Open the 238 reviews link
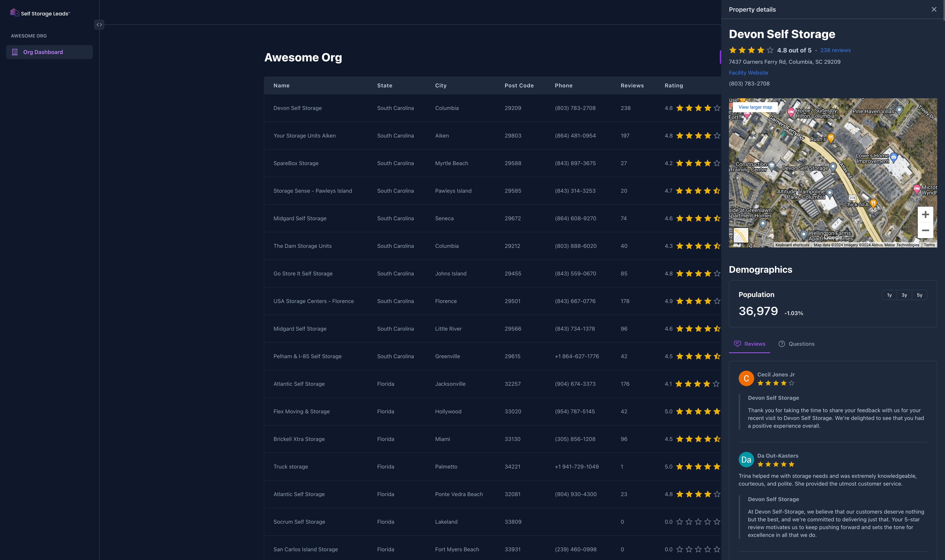This screenshot has height=560, width=945. pos(835,50)
